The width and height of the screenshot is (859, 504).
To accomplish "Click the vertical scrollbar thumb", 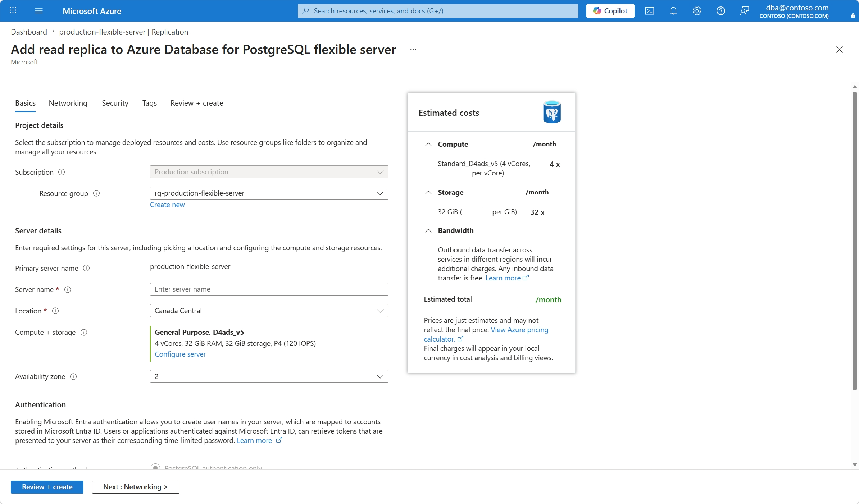I will [855, 241].
